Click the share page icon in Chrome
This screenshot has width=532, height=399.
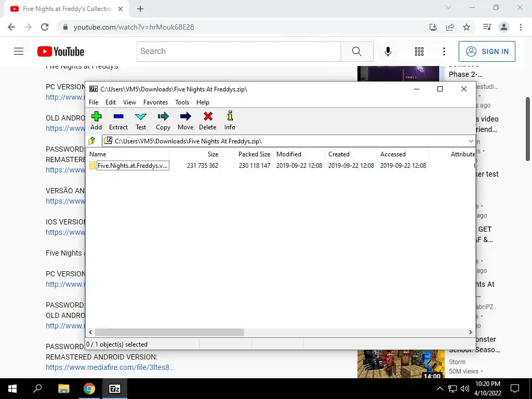point(450,27)
